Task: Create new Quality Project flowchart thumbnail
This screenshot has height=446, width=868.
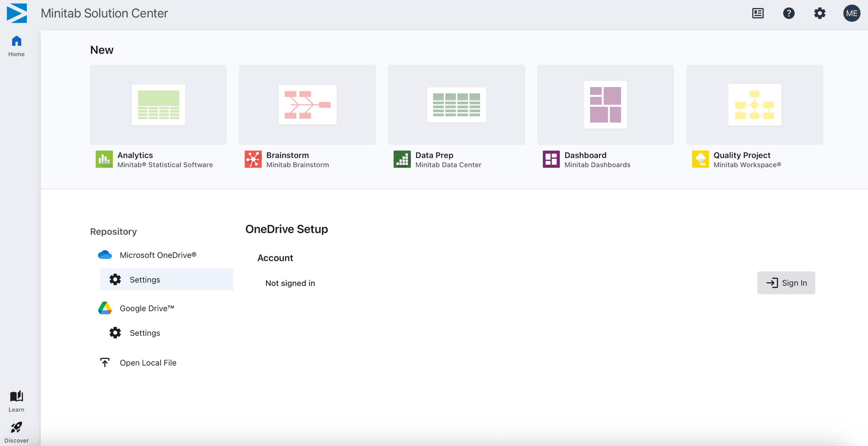Action: click(x=754, y=105)
